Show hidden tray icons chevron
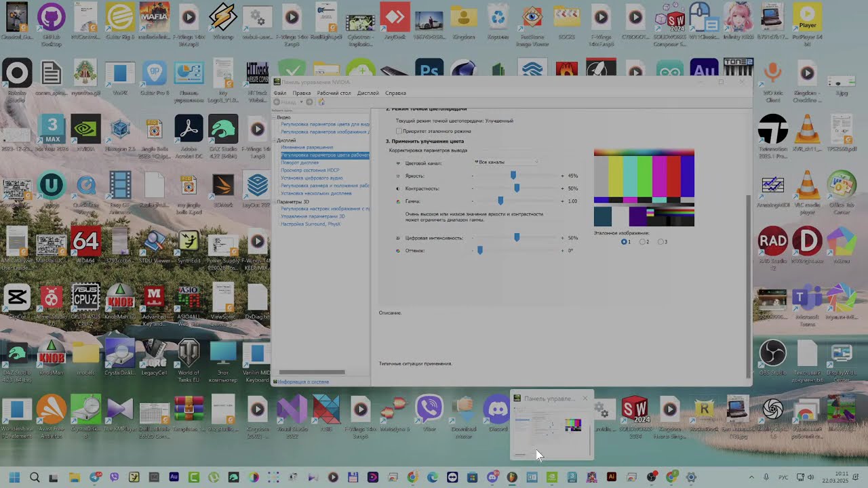Viewport: 868px width, 488px height. coord(751,477)
